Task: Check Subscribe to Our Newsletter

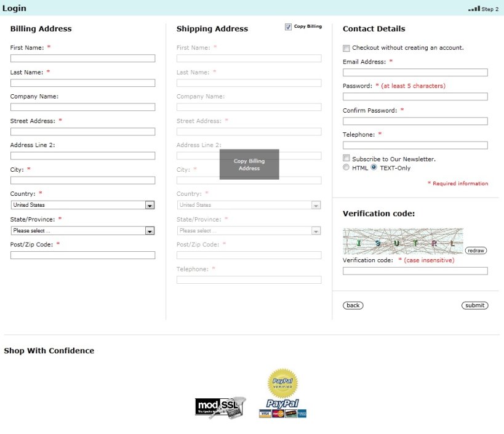Action: pos(346,158)
